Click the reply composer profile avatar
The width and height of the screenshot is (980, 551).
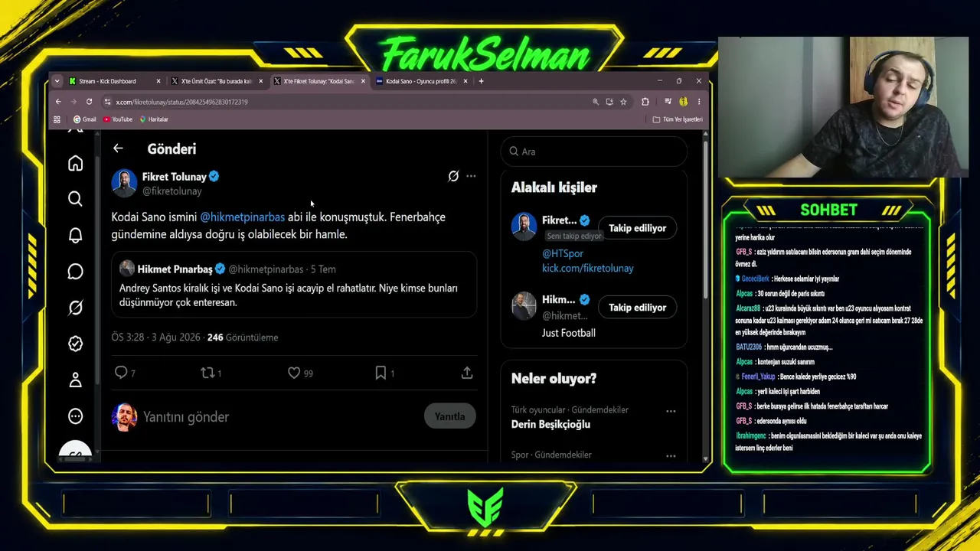[124, 417]
